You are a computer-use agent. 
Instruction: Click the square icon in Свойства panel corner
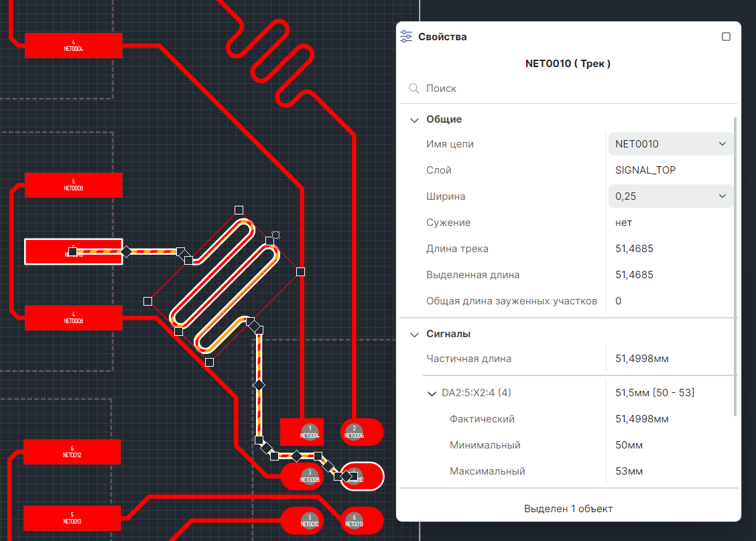[x=726, y=37]
